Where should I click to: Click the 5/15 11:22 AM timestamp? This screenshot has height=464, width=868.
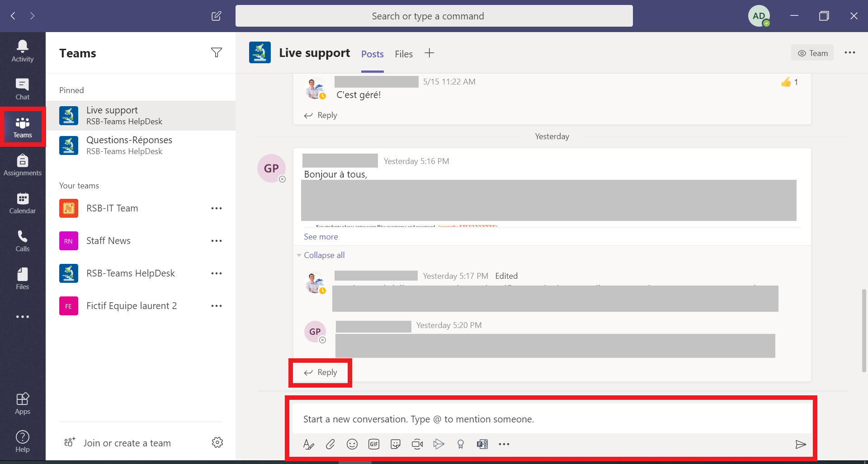pyautogui.click(x=449, y=82)
